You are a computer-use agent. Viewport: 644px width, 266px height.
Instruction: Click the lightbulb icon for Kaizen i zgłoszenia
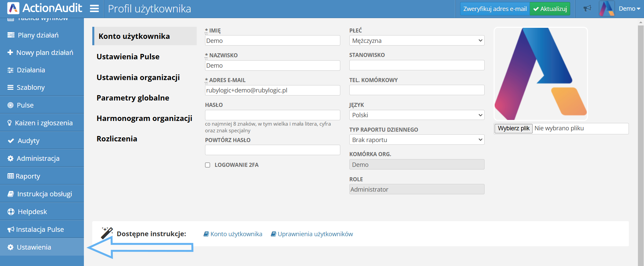pos(10,123)
